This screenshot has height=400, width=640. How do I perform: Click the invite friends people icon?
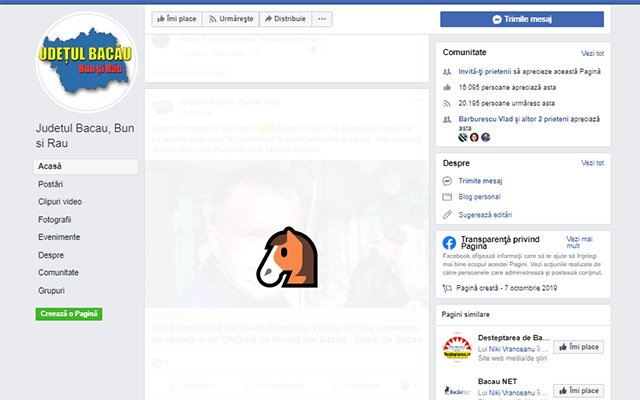point(447,72)
